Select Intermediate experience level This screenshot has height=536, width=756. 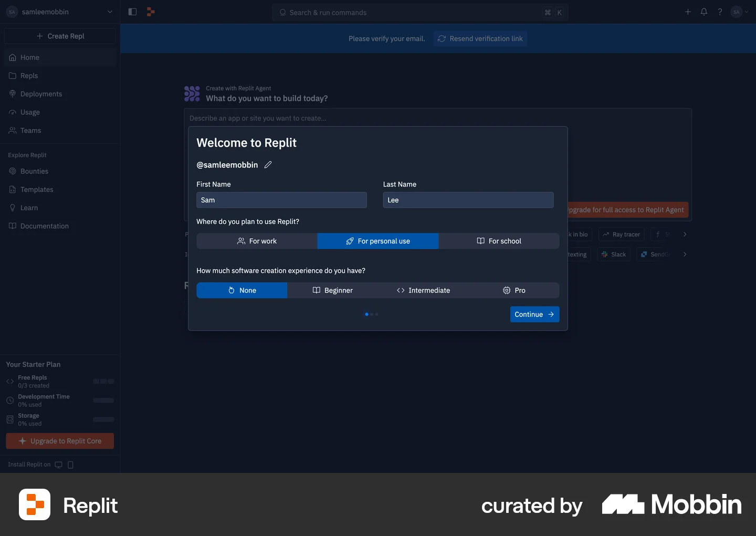pyautogui.click(x=423, y=290)
